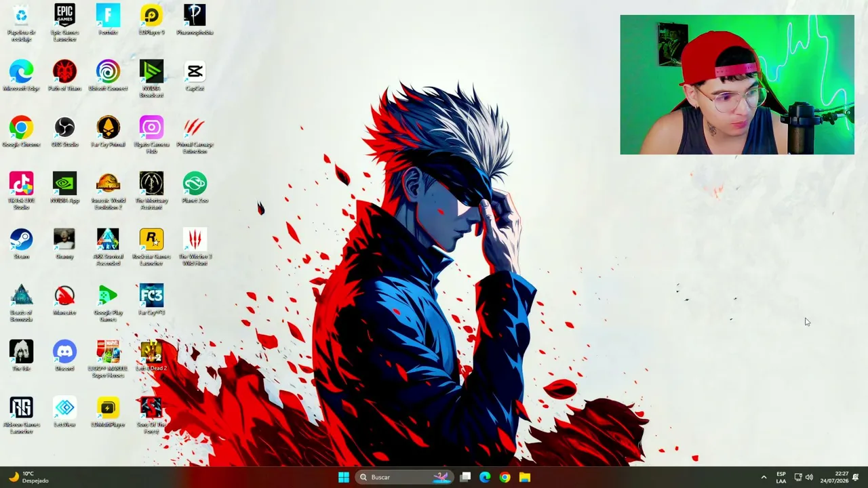The width and height of the screenshot is (868, 488).
Task: Click the Microsoft Edge desktop shortcut
Action: point(21,76)
